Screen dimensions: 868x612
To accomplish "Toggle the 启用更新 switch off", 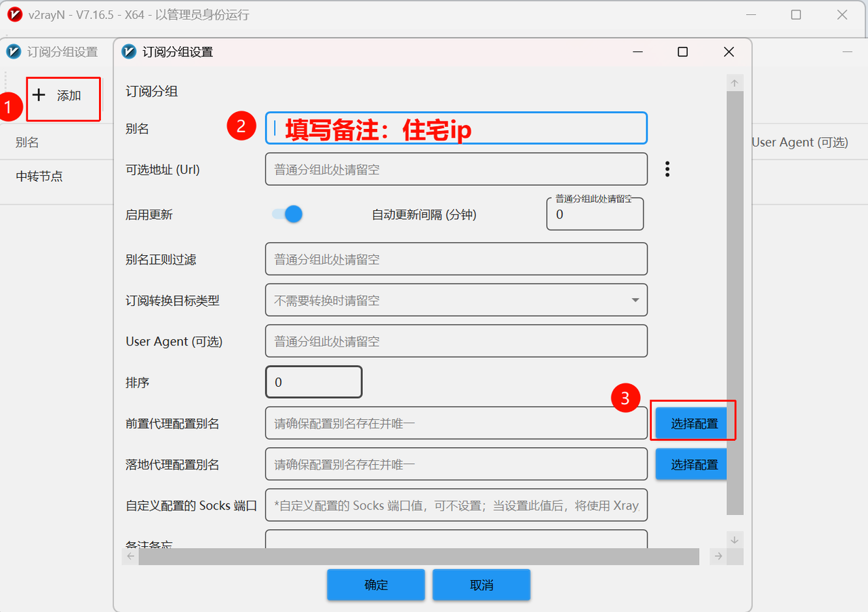I will click(287, 214).
